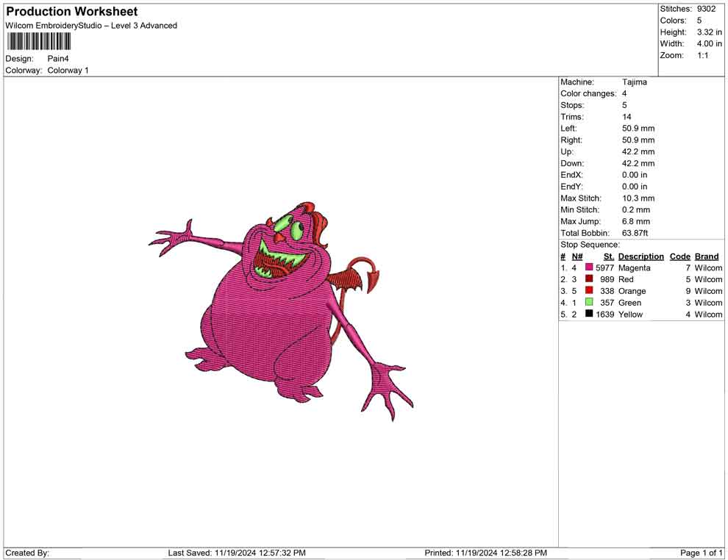The image size is (728, 560).
Task: Click the stitch count value 9302
Action: (706, 9)
